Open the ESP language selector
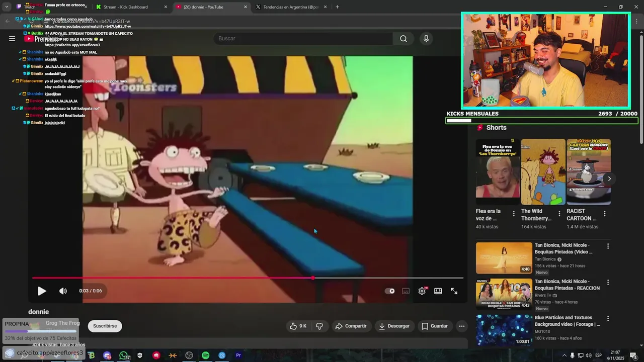 [598, 355]
